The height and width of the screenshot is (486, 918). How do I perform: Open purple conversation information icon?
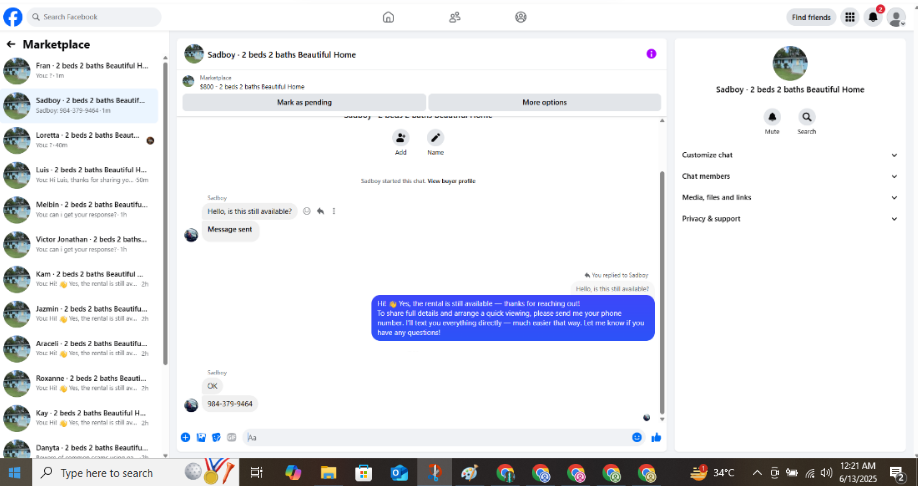coord(651,54)
